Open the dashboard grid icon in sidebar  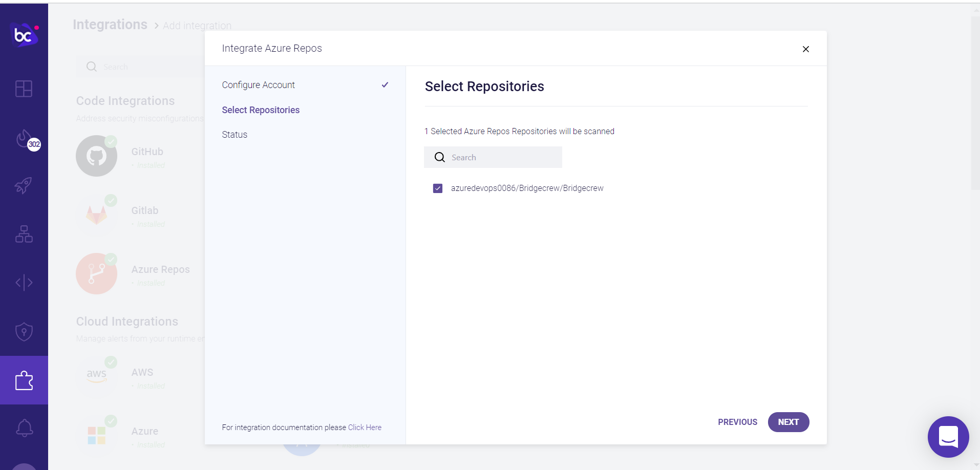(24, 89)
